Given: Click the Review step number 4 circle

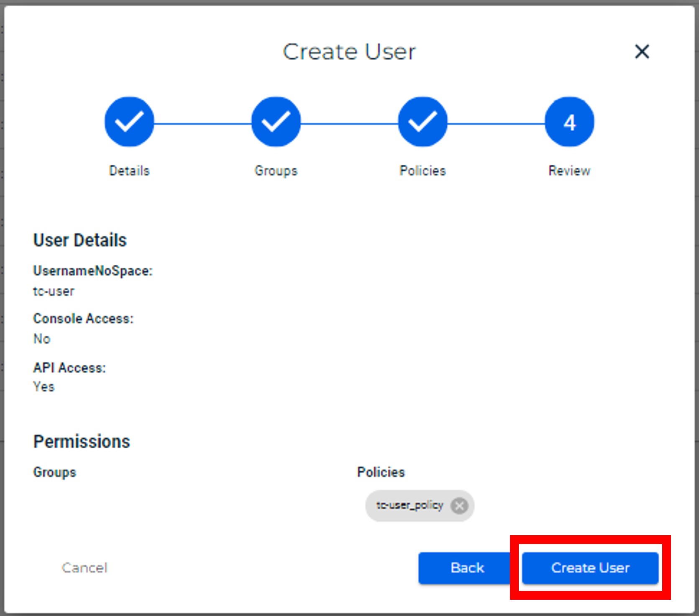Looking at the screenshot, I should click(569, 122).
